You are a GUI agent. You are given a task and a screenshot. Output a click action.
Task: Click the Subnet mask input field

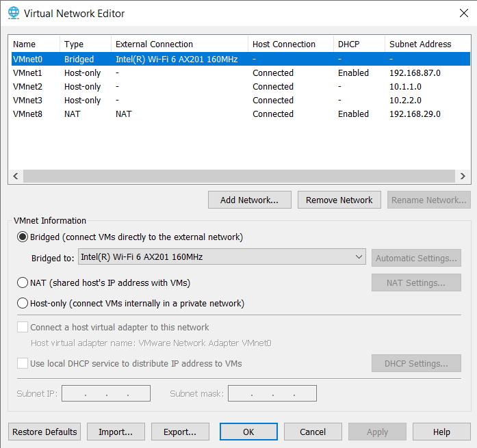click(x=272, y=393)
